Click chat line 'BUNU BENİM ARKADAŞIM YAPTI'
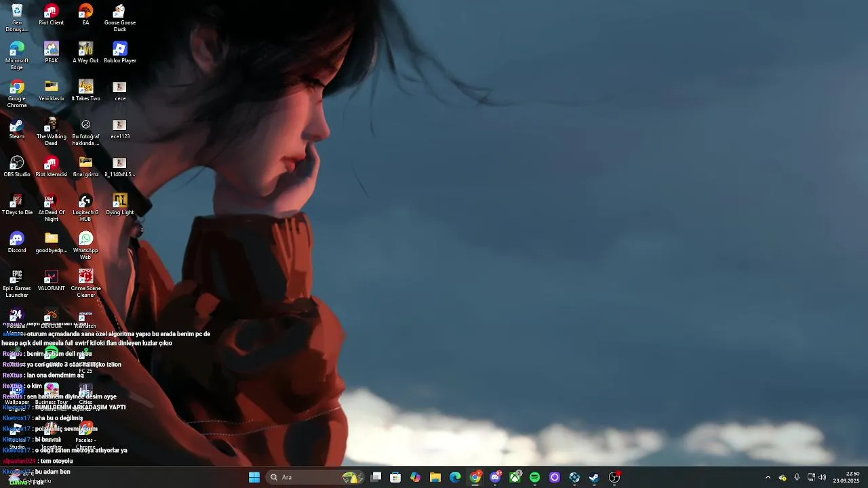The width and height of the screenshot is (868, 488). coord(80,407)
